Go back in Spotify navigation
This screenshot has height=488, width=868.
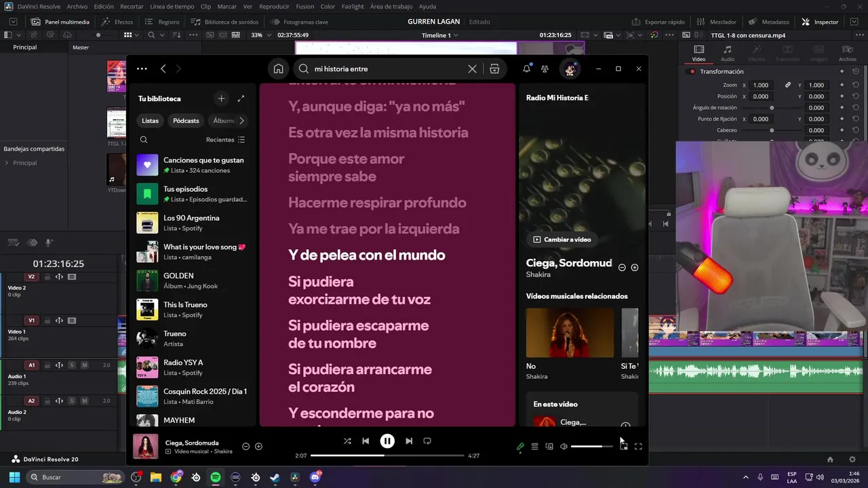click(x=163, y=68)
